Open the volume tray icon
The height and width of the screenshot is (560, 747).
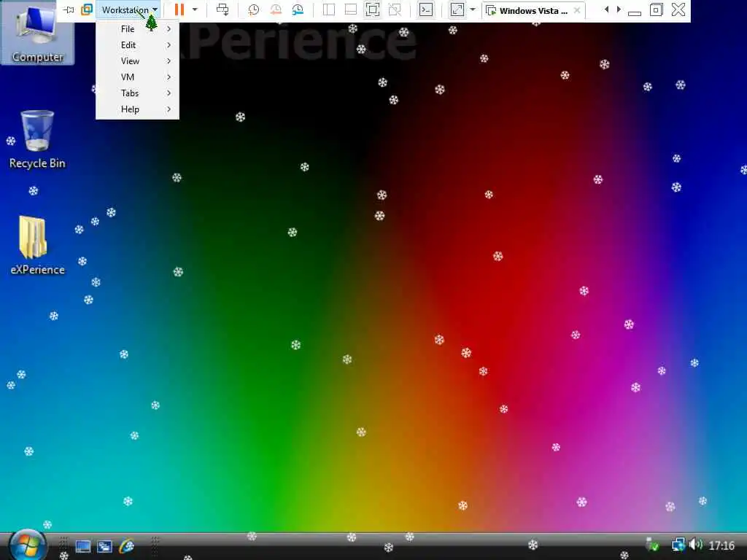pos(695,544)
